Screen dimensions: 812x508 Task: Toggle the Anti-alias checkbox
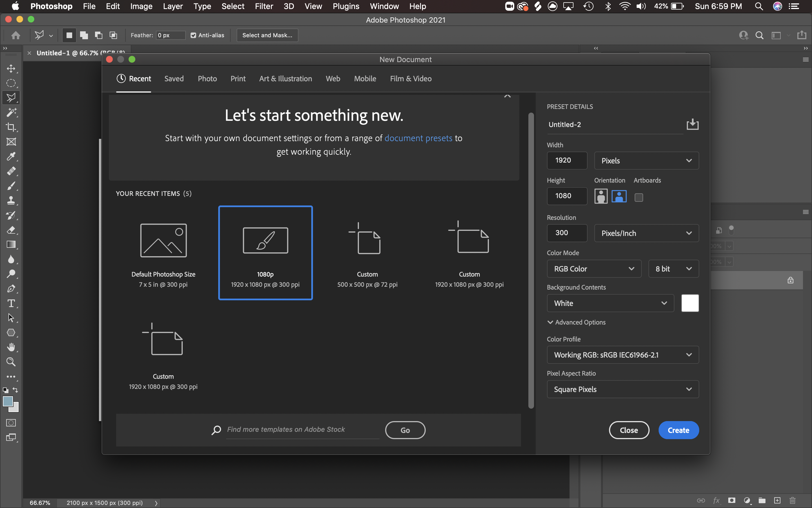[x=193, y=35]
